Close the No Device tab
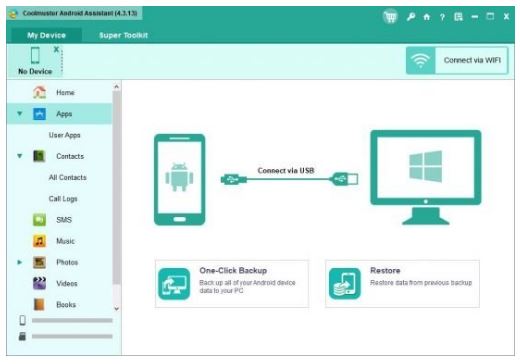Viewport: 520px width, 364px height. (x=56, y=49)
